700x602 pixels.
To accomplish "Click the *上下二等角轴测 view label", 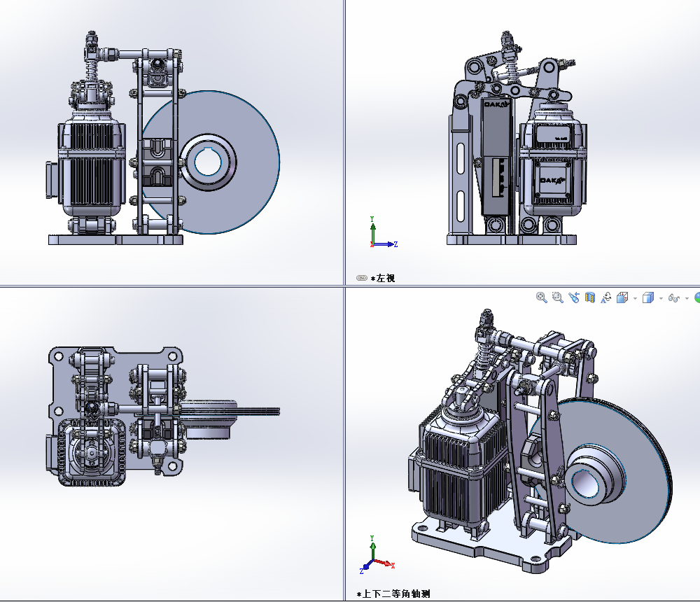I will click(x=393, y=594).
